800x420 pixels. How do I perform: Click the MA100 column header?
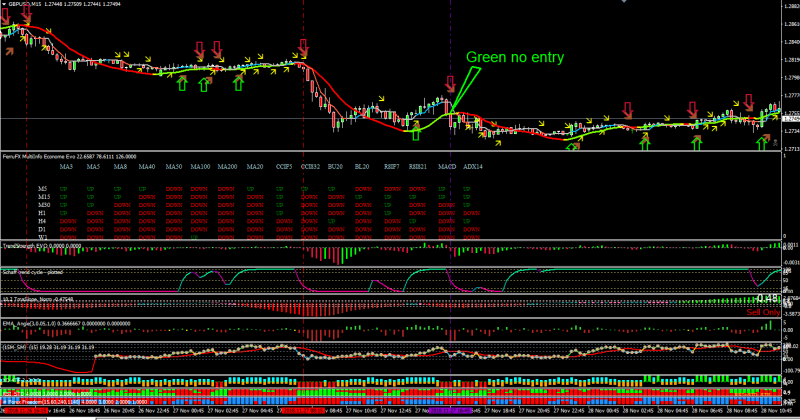(x=201, y=166)
